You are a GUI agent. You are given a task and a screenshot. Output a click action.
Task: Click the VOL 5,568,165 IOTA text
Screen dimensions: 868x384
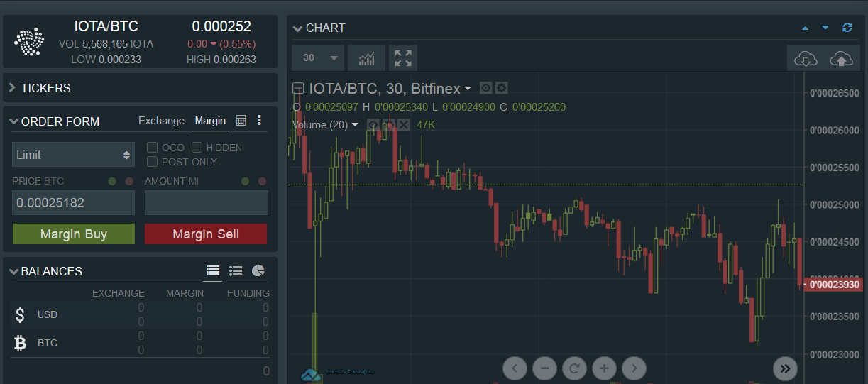click(x=106, y=44)
